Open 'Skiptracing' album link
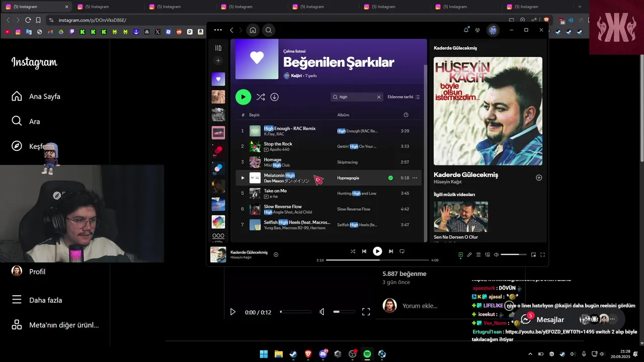 tap(348, 162)
